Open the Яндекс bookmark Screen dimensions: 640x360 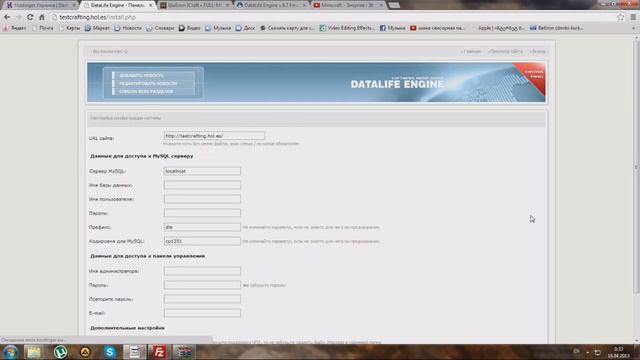point(15,28)
